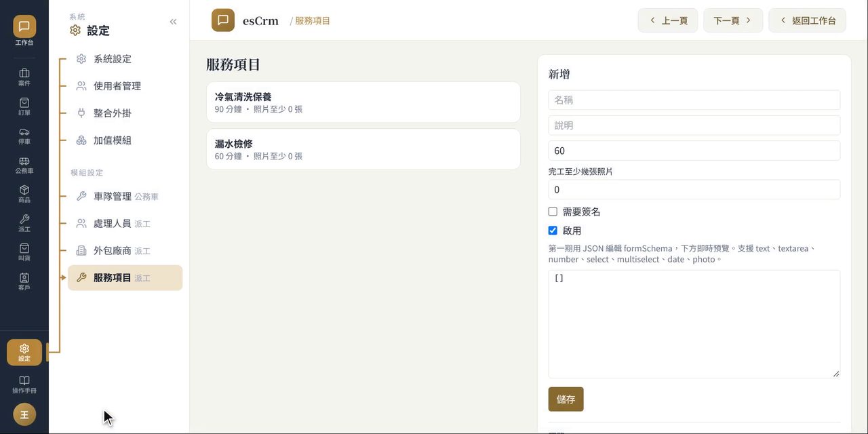Screen dimensions: 868x434
Task: Open the 工作台 workbench icon
Action: coord(24,31)
